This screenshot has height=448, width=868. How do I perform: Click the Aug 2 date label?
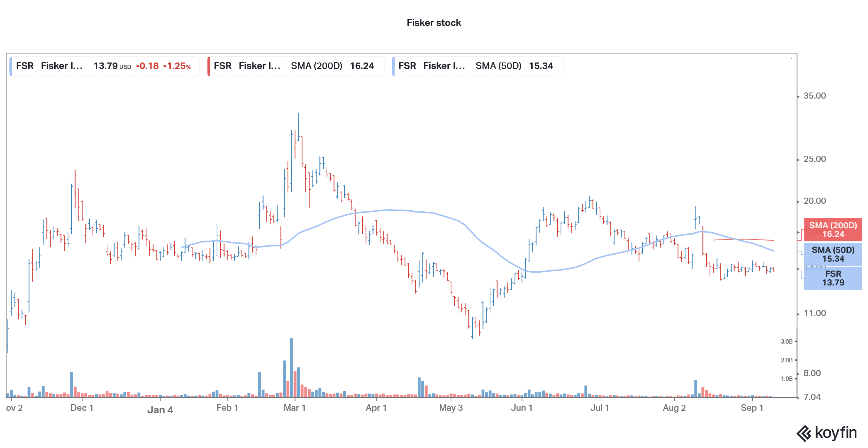tap(674, 408)
